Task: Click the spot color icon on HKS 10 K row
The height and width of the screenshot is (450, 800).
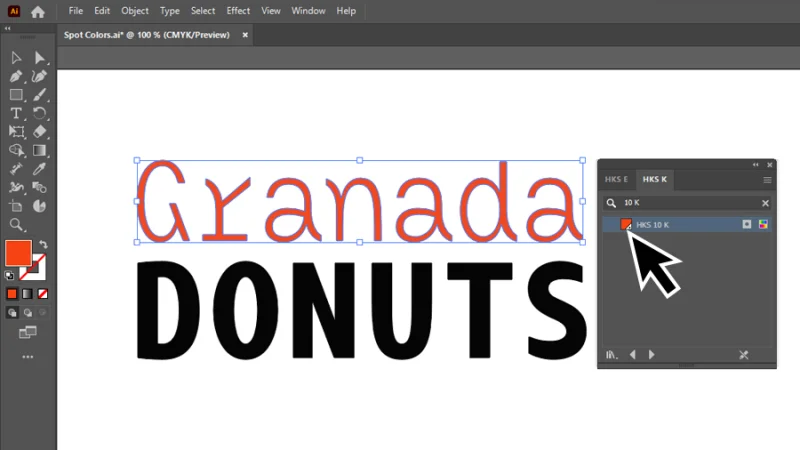Action: coord(746,224)
